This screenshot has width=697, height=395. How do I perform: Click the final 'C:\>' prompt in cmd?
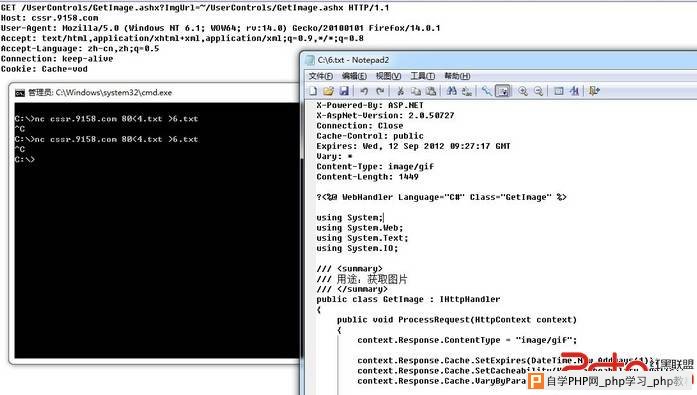coord(24,160)
